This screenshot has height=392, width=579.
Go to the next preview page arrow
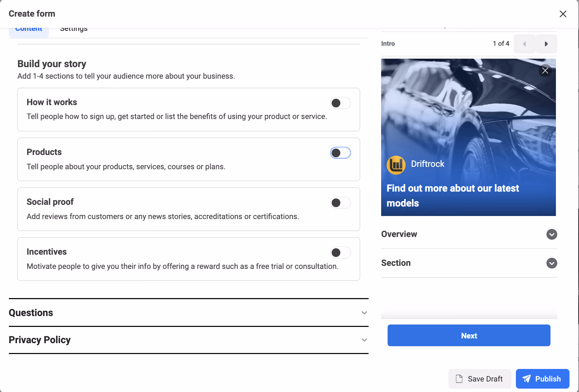(546, 44)
